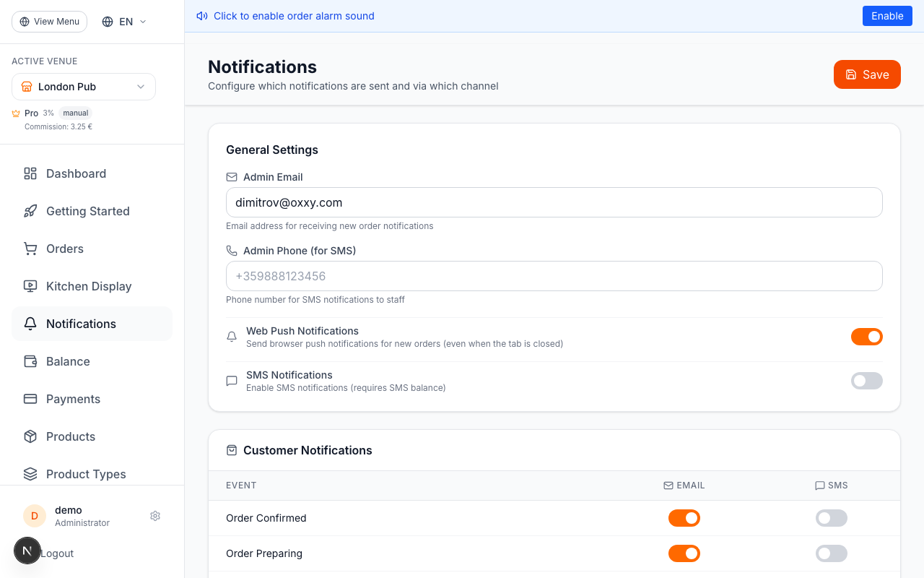Image resolution: width=924 pixels, height=578 pixels.
Task: Disable Web Push Notifications
Action: click(866, 337)
